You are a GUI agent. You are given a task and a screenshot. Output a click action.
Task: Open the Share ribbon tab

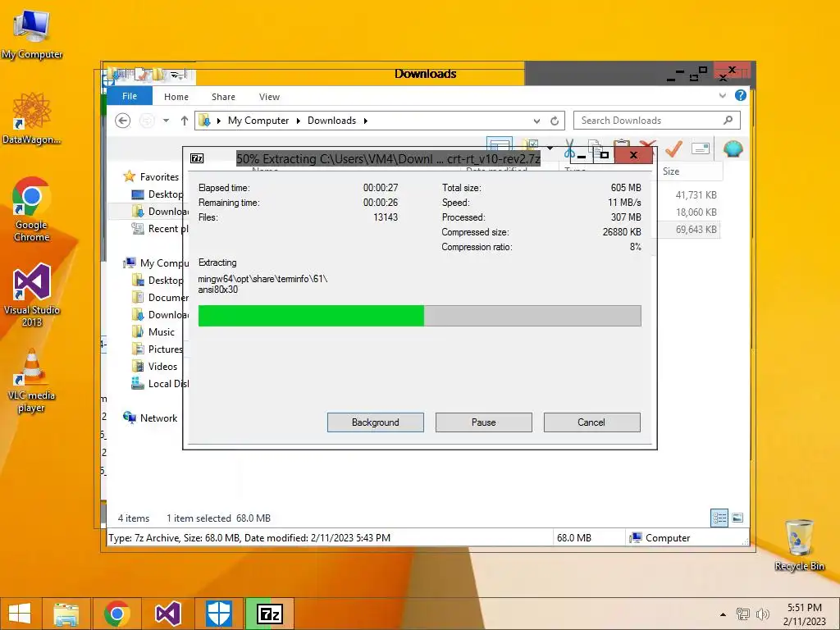pyautogui.click(x=223, y=97)
